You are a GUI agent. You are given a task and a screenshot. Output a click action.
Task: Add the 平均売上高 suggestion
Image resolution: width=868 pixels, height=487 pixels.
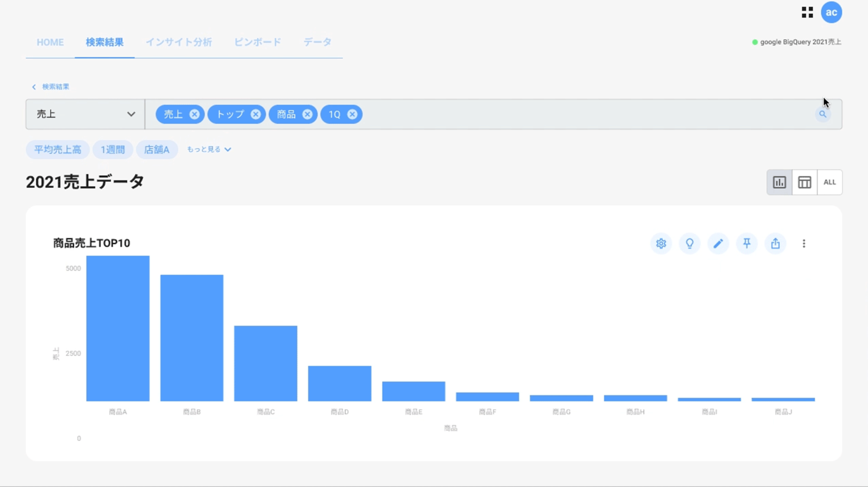pyautogui.click(x=58, y=150)
